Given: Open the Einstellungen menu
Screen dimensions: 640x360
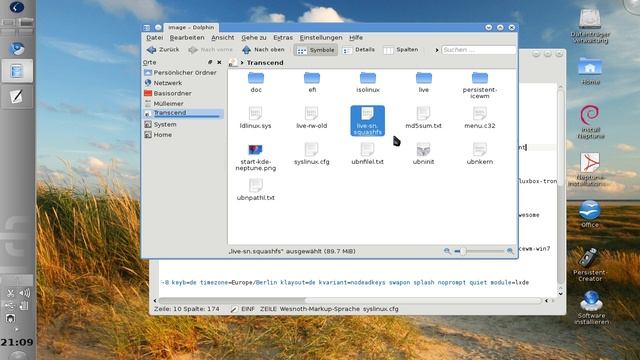Looking at the screenshot, I should tap(321, 38).
